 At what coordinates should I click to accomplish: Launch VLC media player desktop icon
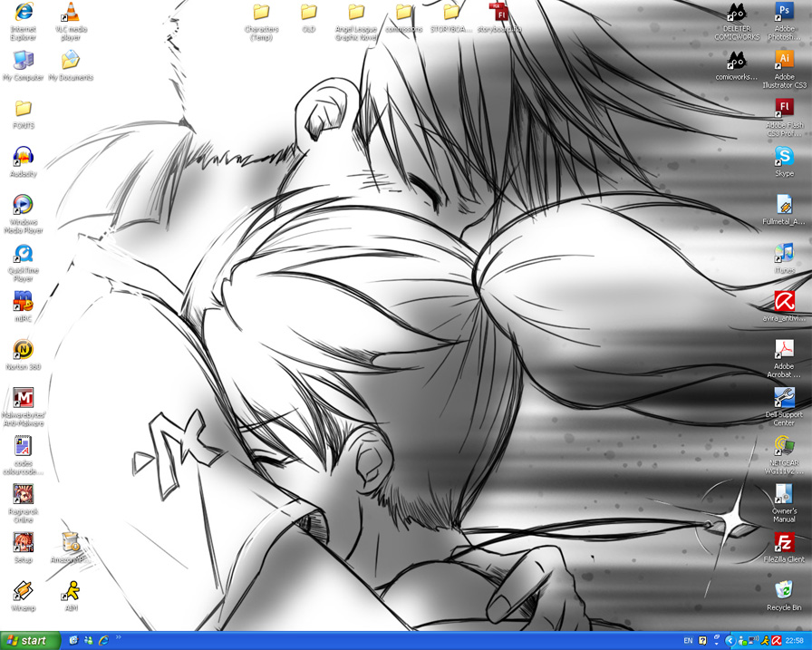point(71,21)
